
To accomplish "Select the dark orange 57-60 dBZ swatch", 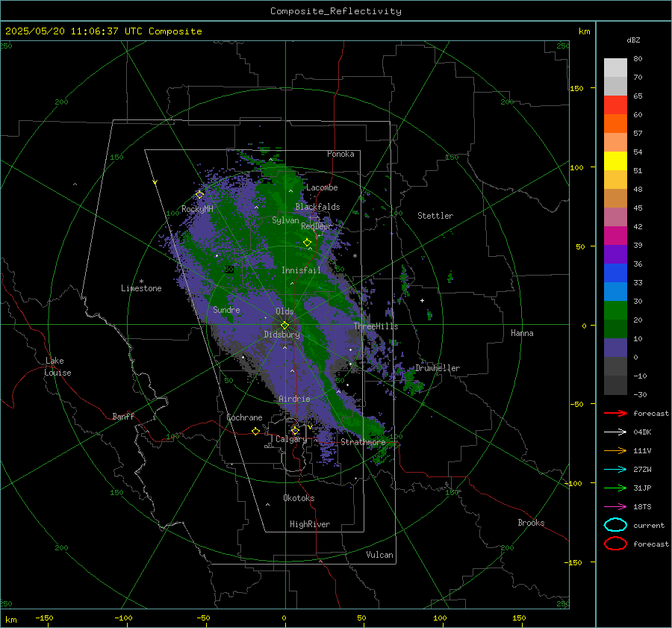I will pyautogui.click(x=615, y=124).
